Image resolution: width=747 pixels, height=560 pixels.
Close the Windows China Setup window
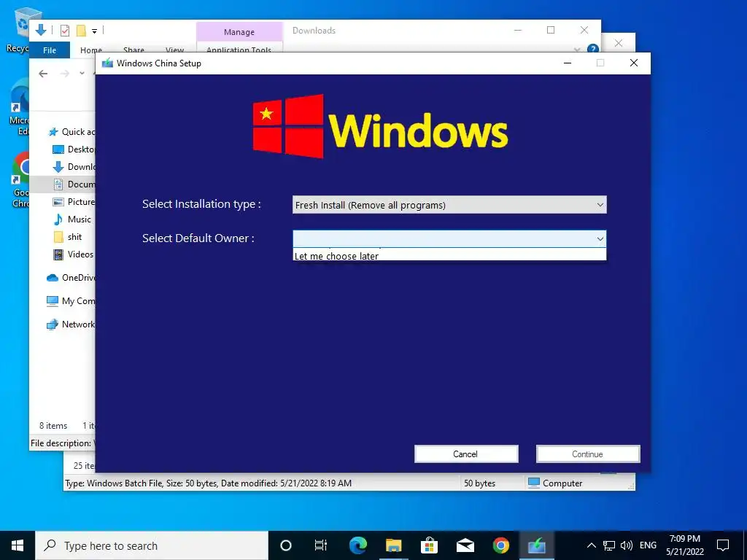634,63
